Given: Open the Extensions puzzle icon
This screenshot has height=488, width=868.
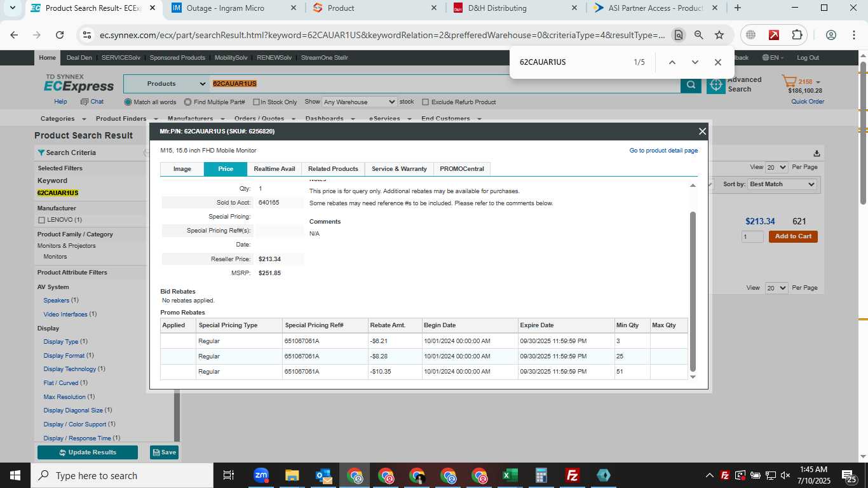Looking at the screenshot, I should click(797, 35).
